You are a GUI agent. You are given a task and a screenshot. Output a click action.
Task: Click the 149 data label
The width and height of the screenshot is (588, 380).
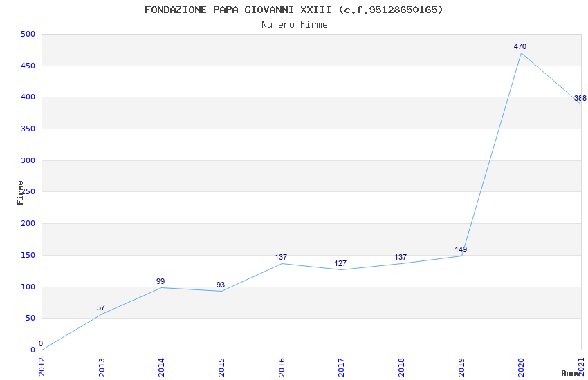pyautogui.click(x=461, y=249)
